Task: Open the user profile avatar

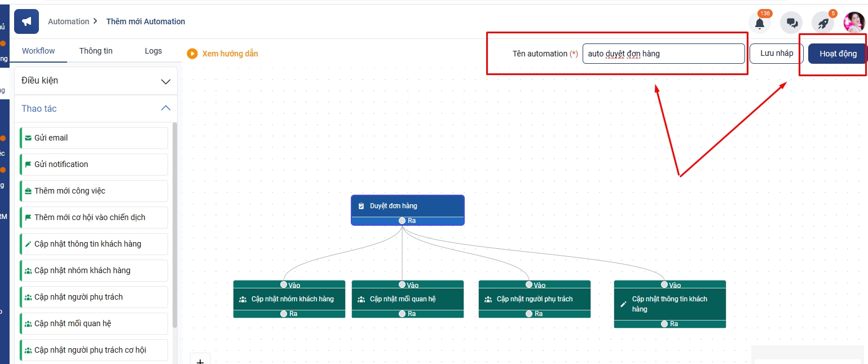Action: click(854, 23)
